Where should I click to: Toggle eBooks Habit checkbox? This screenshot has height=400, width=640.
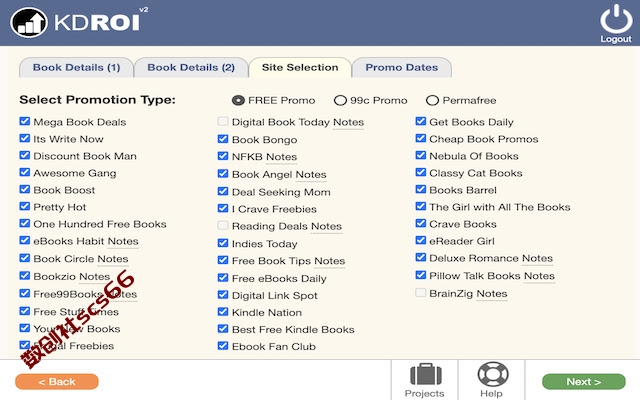24,240
